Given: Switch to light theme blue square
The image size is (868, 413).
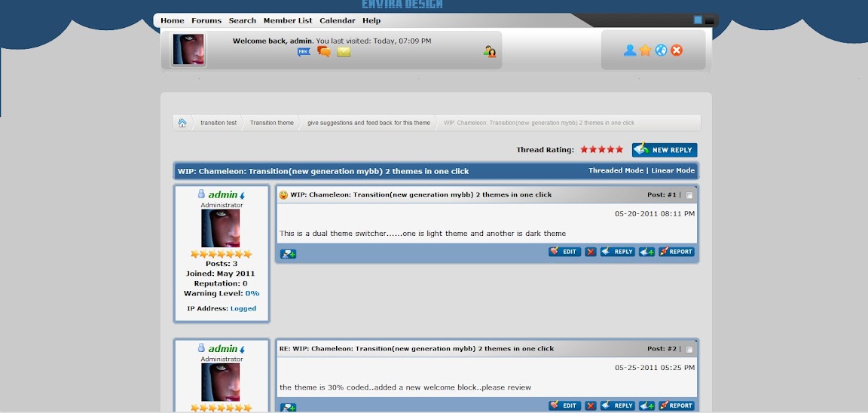Looking at the screenshot, I should pyautogui.click(x=698, y=20).
